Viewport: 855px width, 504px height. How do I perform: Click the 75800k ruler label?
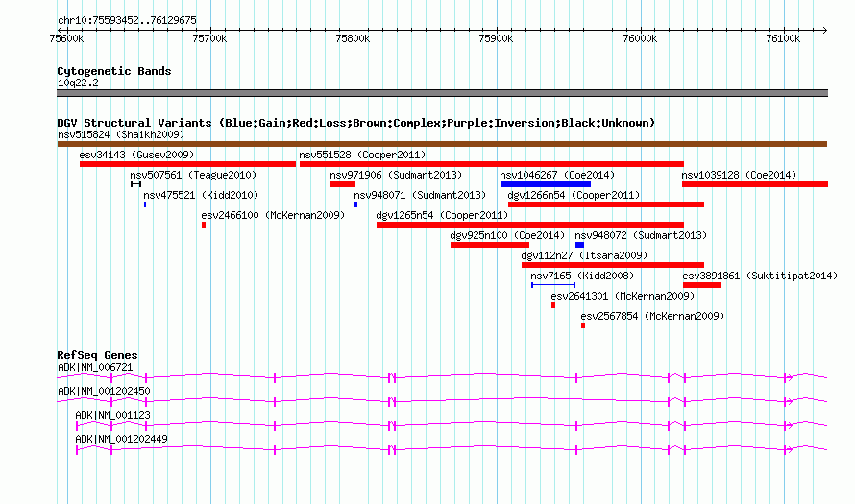coord(353,38)
